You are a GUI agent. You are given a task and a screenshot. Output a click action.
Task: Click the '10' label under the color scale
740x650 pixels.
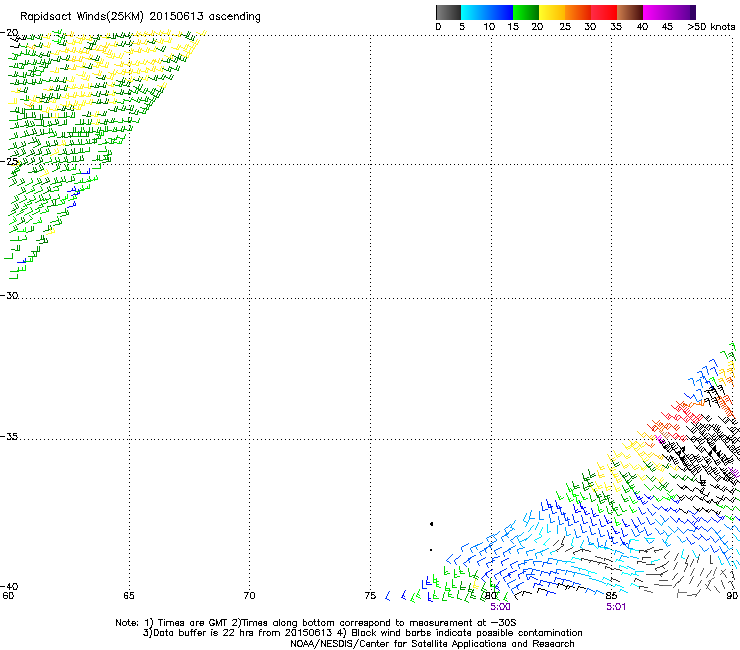point(489,27)
